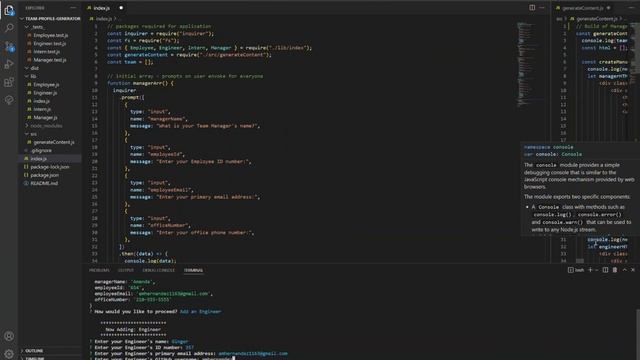The width and height of the screenshot is (640, 360).
Task: Open the PROBLEMS panel tab
Action: pos(99,270)
